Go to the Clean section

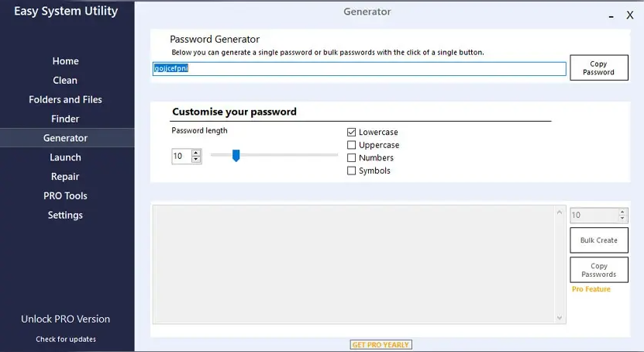coord(65,81)
